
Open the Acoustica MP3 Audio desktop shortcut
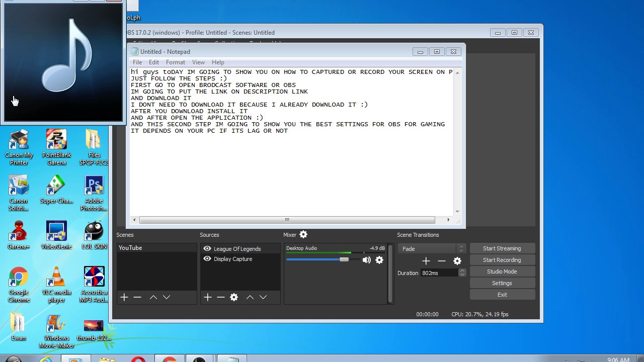click(x=94, y=285)
